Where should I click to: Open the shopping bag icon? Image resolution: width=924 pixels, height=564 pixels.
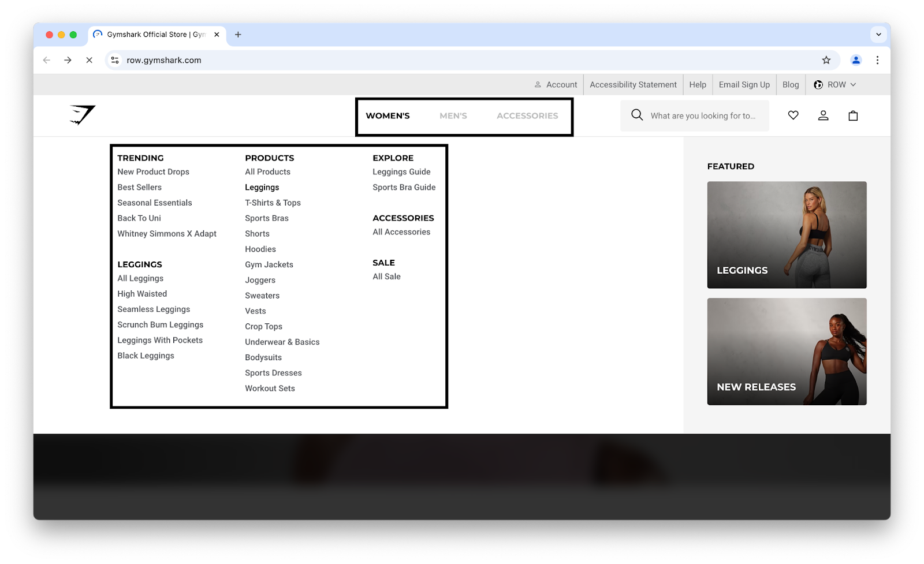(x=853, y=115)
